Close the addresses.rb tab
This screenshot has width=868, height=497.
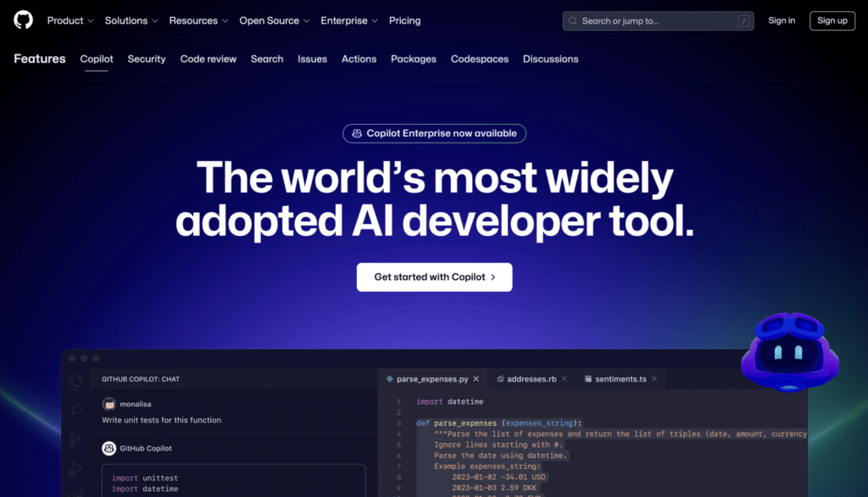point(564,379)
